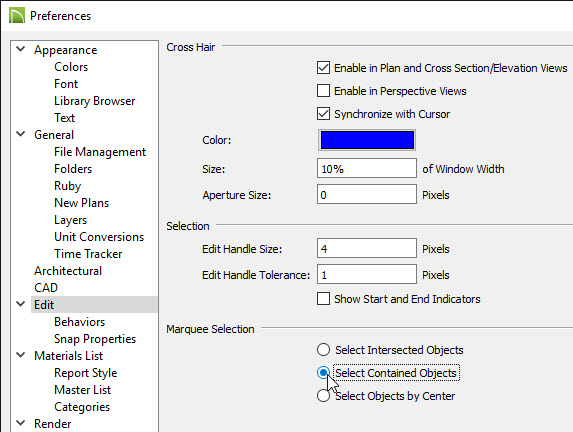Toggle Enable in Plan and Cross Section/Elevation Views
573x432 pixels.
pos(323,68)
